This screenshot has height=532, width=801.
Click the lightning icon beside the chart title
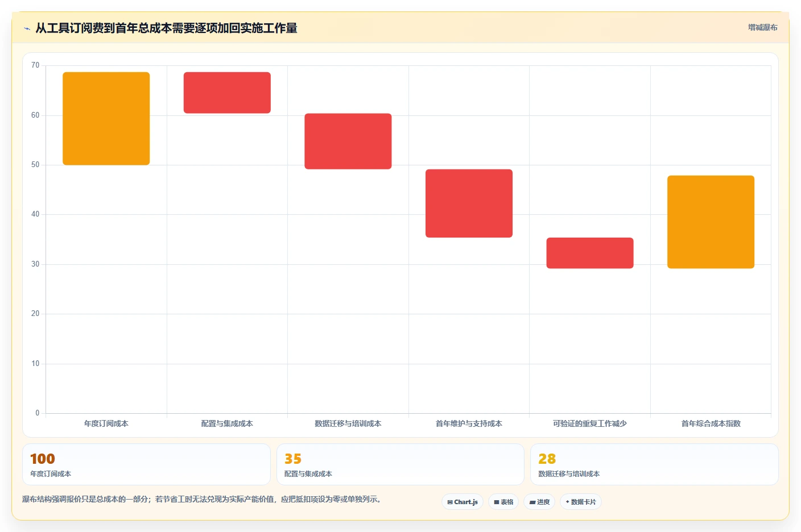coord(27,28)
